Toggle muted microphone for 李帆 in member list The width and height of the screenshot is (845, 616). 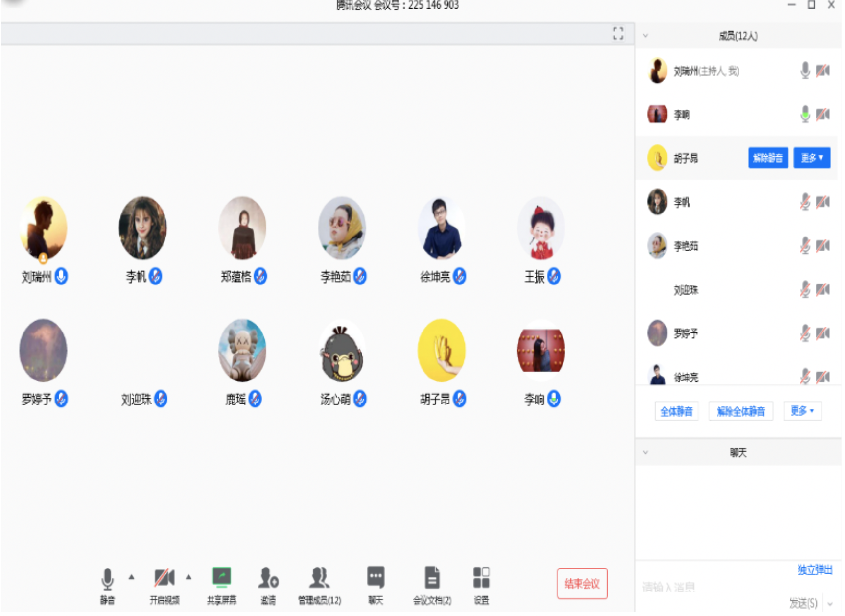[805, 202]
